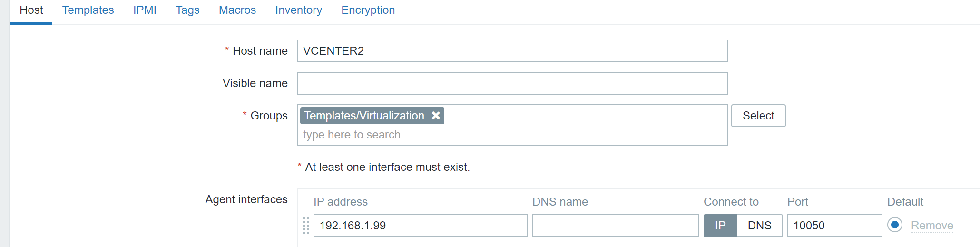Click into the Visible name field
Screen dimensions: 980x247
point(512,83)
